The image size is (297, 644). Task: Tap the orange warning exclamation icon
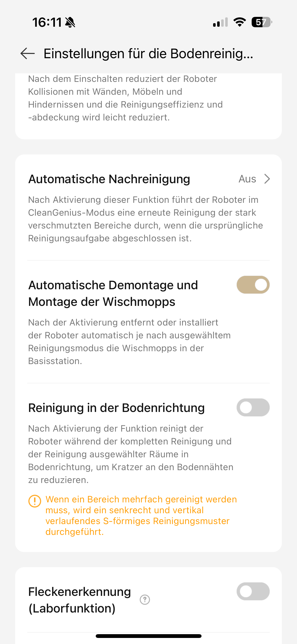(35, 501)
